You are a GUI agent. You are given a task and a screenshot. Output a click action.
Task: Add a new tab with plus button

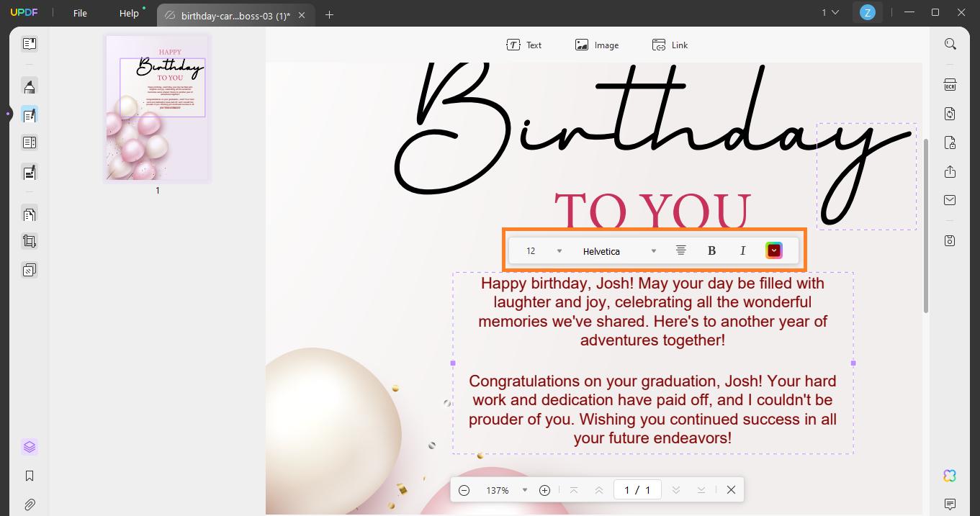coord(329,14)
